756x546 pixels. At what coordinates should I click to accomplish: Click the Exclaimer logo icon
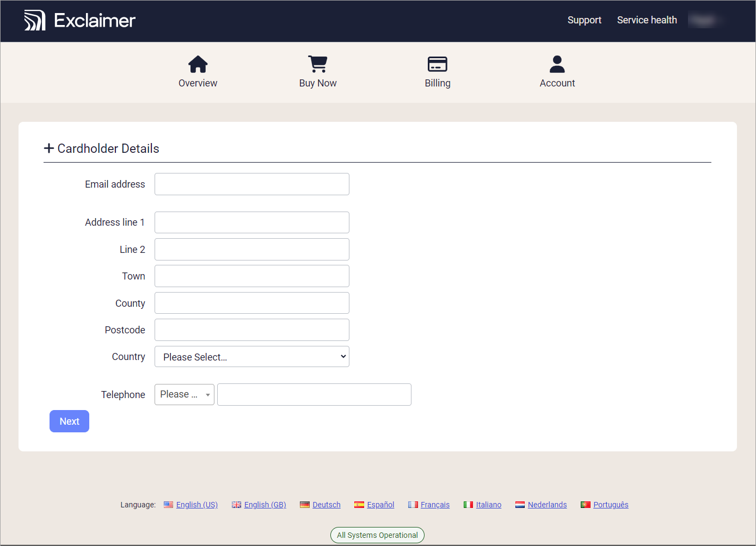[x=35, y=21]
